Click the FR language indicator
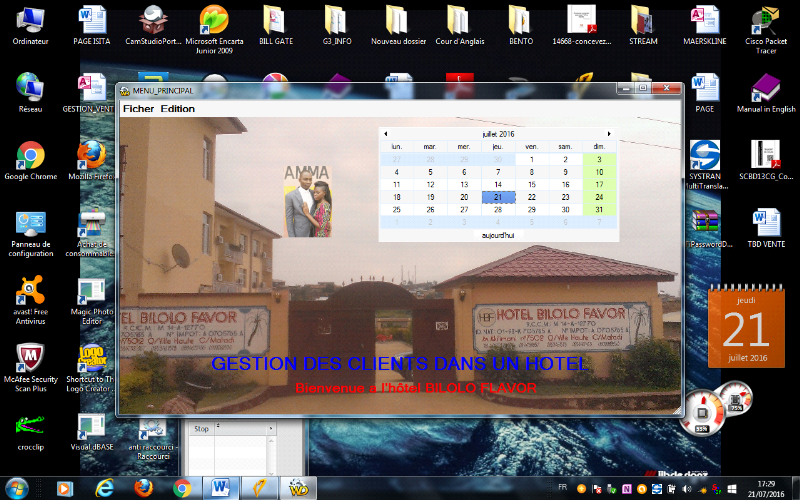Image resolution: width=800 pixels, height=500 pixels. click(562, 487)
